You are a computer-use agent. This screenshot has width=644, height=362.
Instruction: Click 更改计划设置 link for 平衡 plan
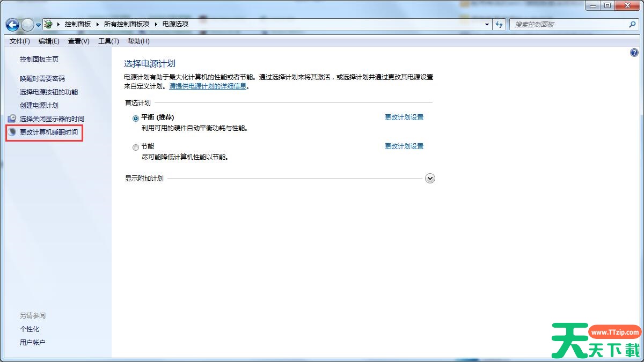[404, 117]
